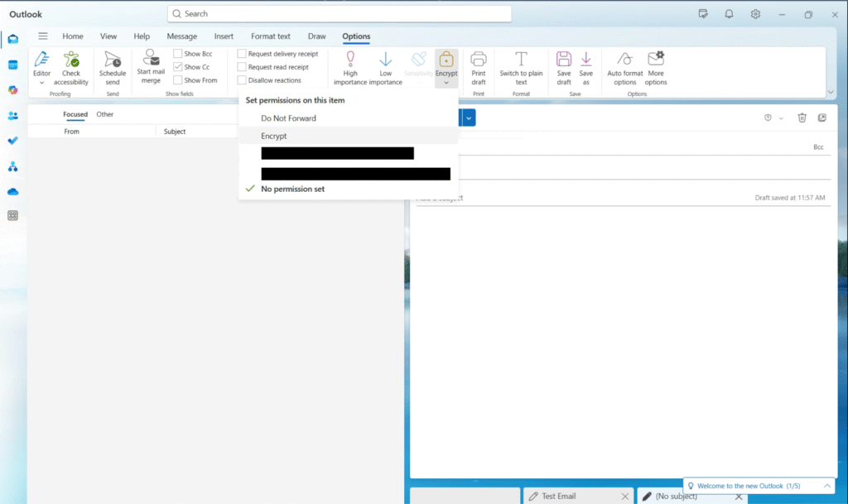Image resolution: width=848 pixels, height=504 pixels.
Task: Click the Search input field
Action: (x=339, y=13)
